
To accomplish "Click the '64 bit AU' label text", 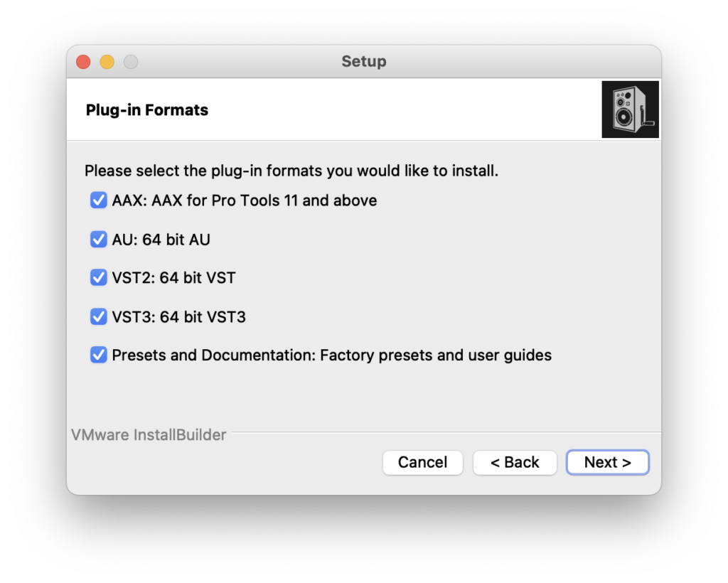I will [x=176, y=240].
